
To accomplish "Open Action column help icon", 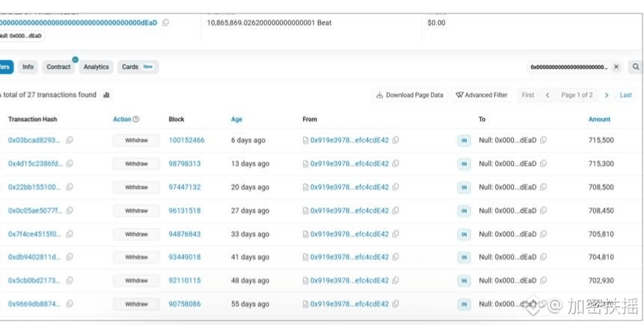I will [136, 120].
